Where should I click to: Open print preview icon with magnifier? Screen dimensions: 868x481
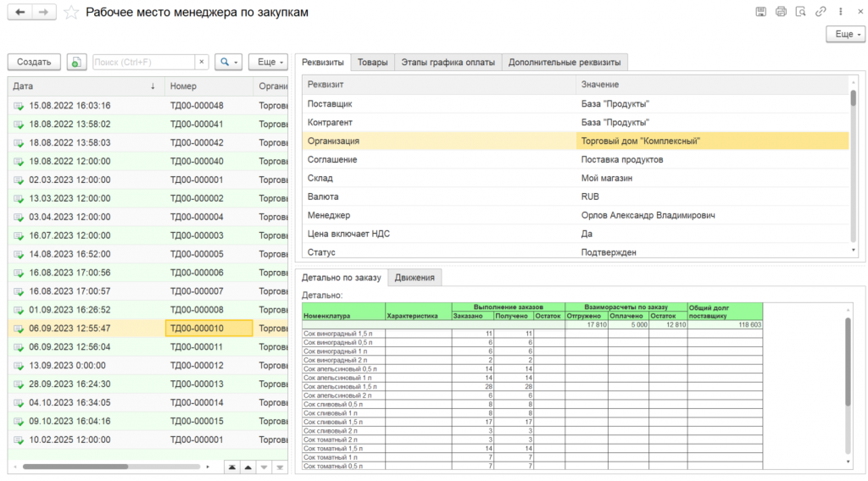[x=800, y=12]
